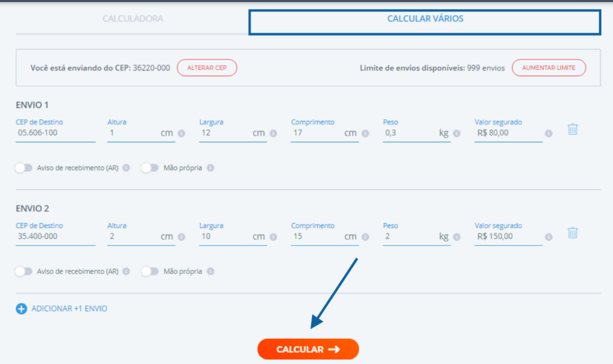
Task: Edit Valor segurado field R$ 80,00
Action: pos(508,133)
